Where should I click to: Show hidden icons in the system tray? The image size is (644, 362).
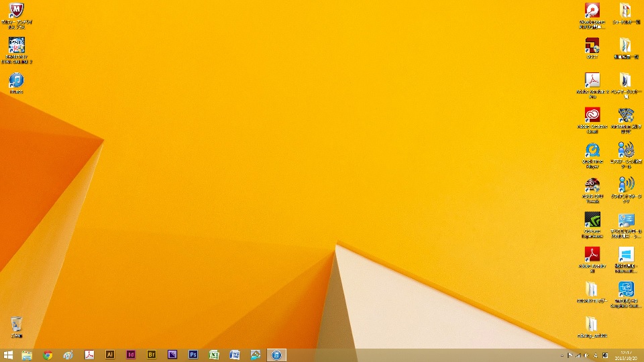[562, 355]
